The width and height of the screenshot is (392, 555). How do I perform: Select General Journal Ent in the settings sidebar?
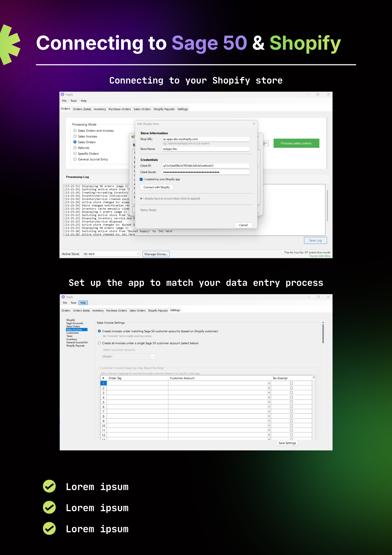tap(77, 342)
